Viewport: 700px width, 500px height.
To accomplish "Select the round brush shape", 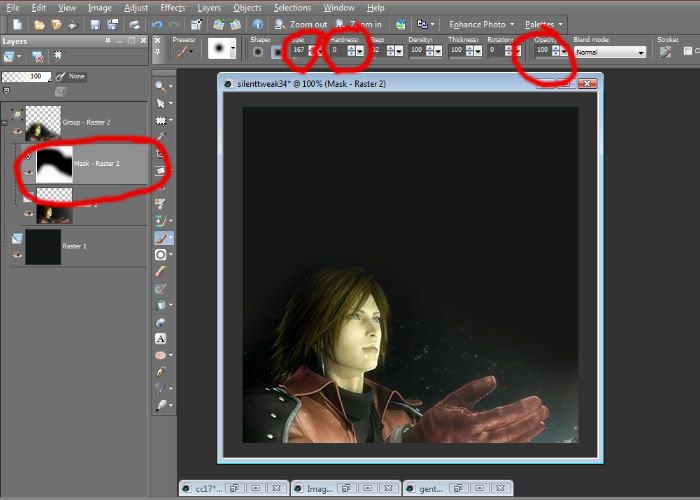I will pyautogui.click(x=258, y=52).
